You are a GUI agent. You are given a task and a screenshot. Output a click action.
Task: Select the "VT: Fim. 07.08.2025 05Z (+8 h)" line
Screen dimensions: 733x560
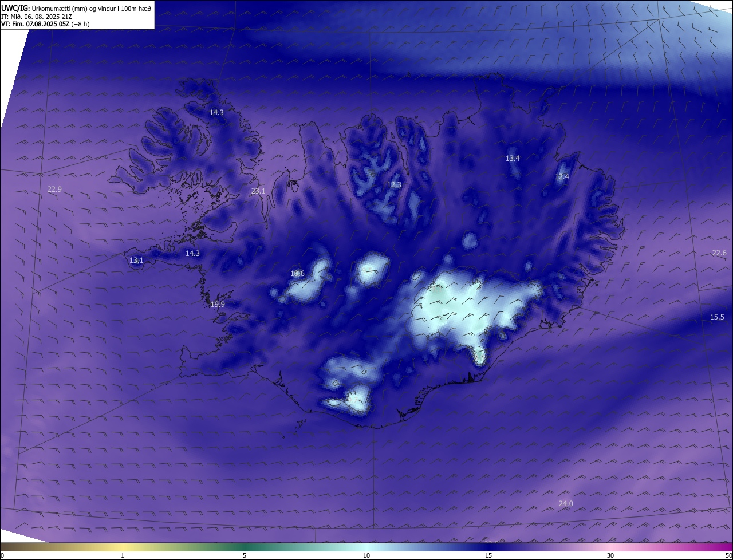(45, 24)
